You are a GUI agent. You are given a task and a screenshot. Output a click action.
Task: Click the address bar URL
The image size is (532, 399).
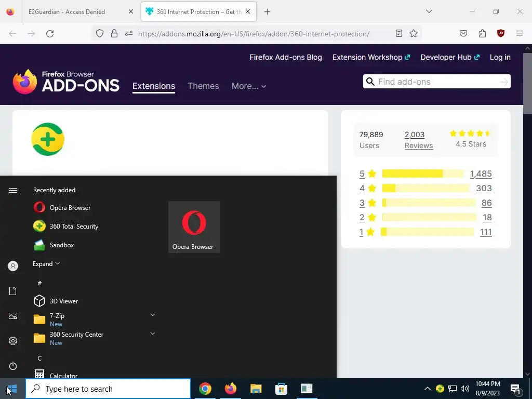(x=254, y=34)
